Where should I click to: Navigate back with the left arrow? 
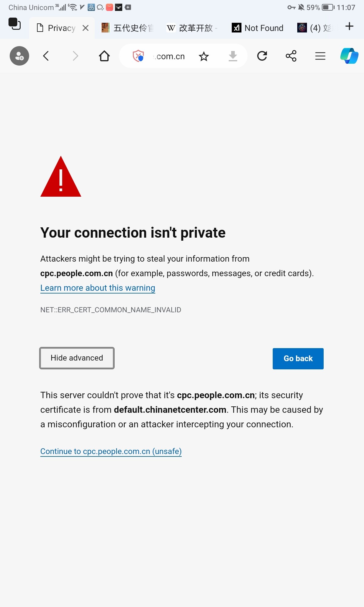pyautogui.click(x=46, y=56)
